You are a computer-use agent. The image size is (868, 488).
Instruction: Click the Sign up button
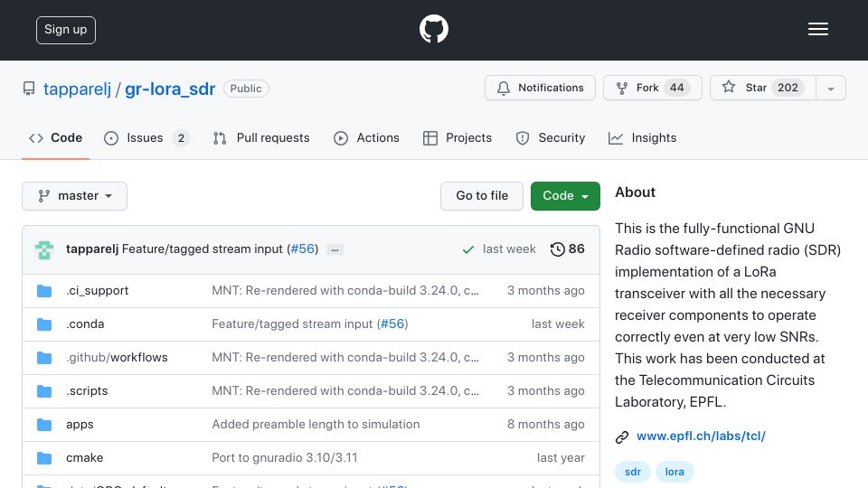click(66, 30)
